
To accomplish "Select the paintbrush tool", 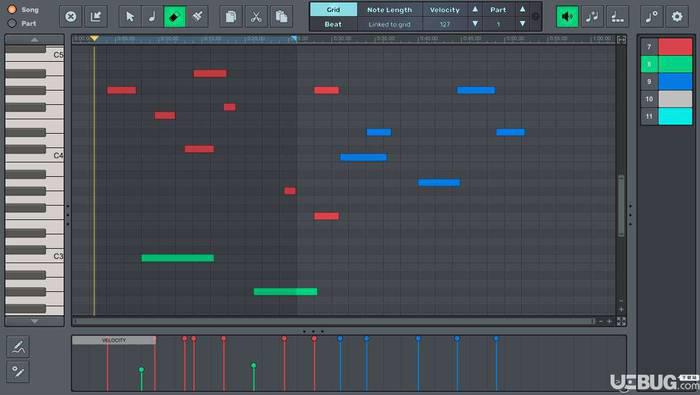I will tap(197, 17).
